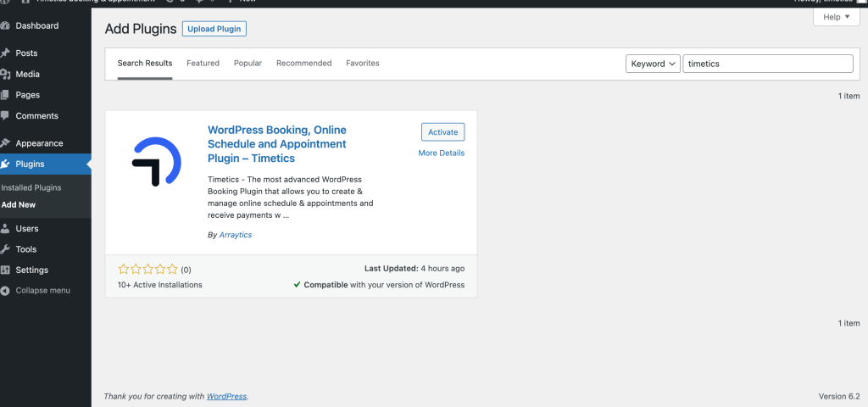Switch to the Popular tab
This screenshot has height=407, width=868.
pos(248,63)
